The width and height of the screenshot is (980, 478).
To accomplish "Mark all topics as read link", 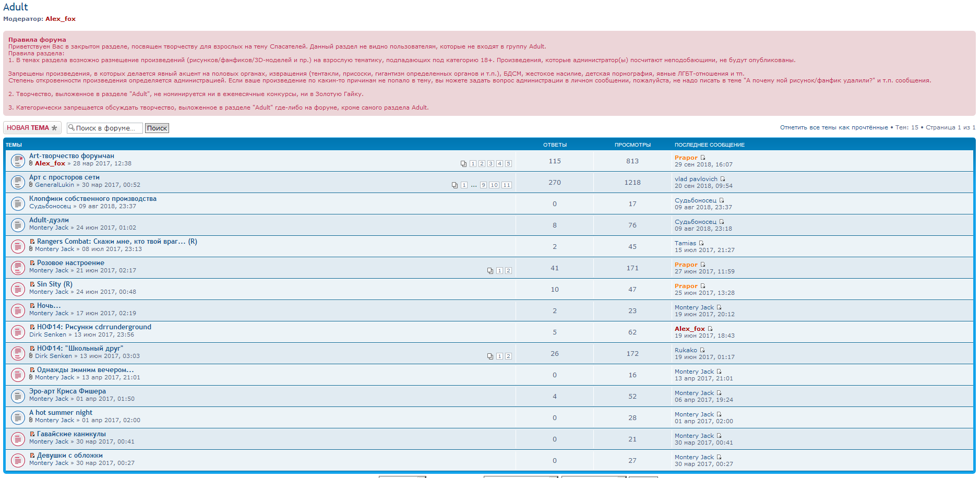I will coord(834,127).
